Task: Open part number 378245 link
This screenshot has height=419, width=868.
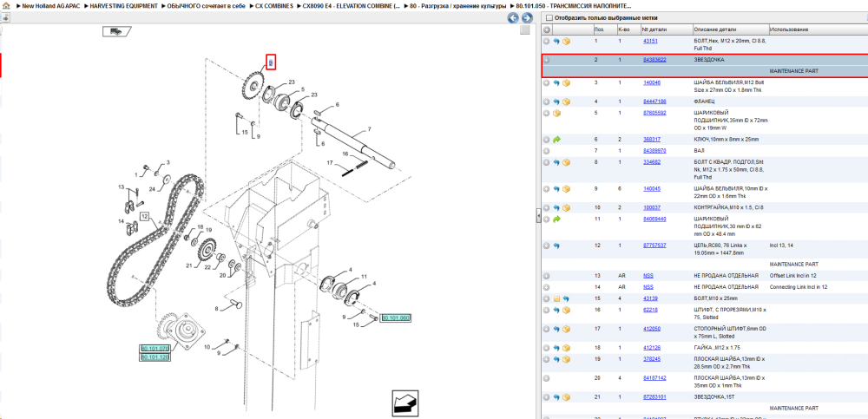Action: (651, 358)
